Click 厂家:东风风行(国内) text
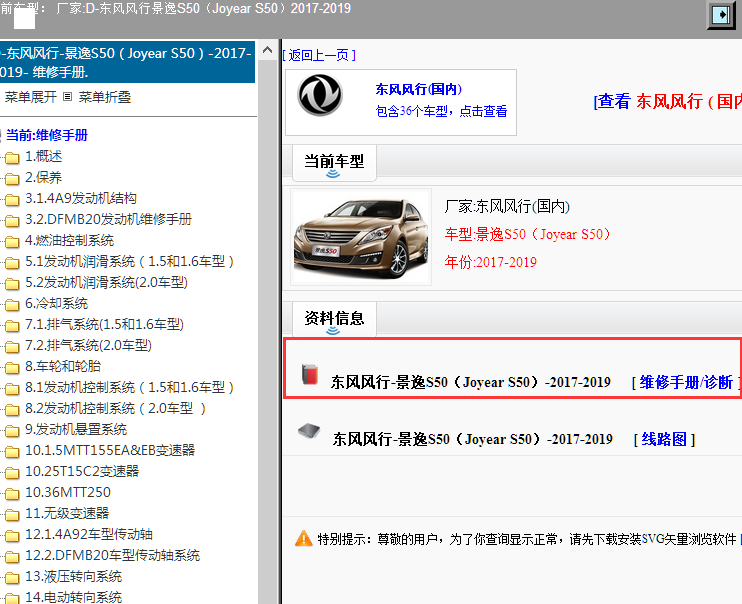The width and height of the screenshot is (742, 604). 507,206
